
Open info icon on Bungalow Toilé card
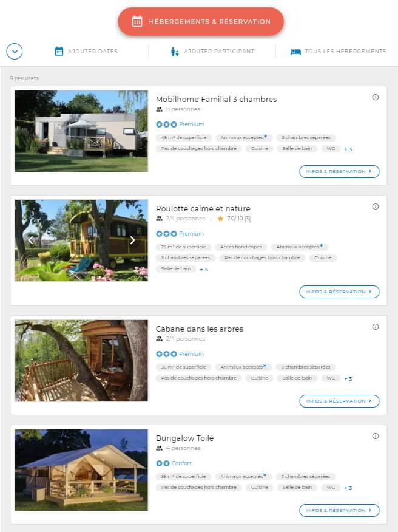point(376,436)
